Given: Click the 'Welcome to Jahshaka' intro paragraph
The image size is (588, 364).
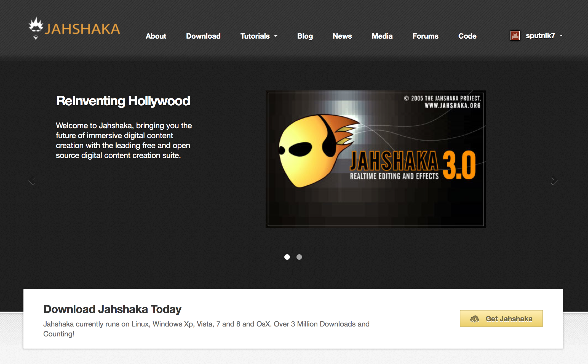Looking at the screenshot, I should coord(124,140).
